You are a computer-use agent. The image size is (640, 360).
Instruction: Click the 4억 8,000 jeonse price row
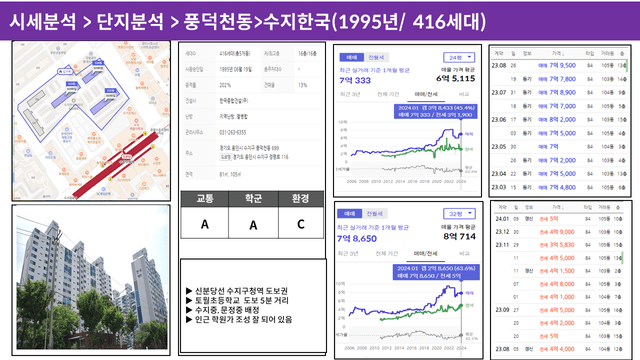pos(559,284)
